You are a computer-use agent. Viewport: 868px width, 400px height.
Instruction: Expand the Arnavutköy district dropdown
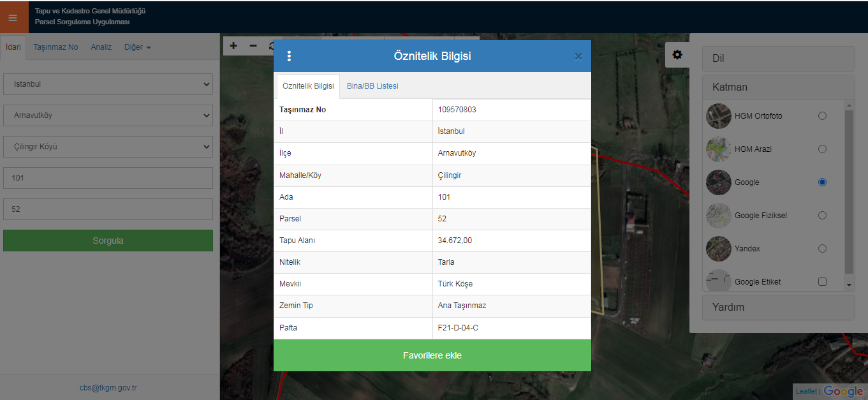108,115
